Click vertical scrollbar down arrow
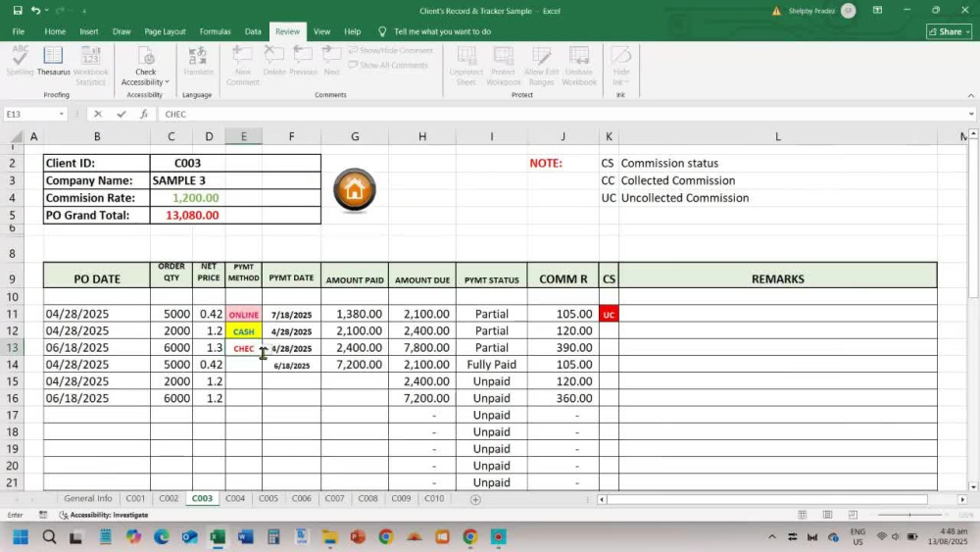The image size is (980, 552). 973,486
